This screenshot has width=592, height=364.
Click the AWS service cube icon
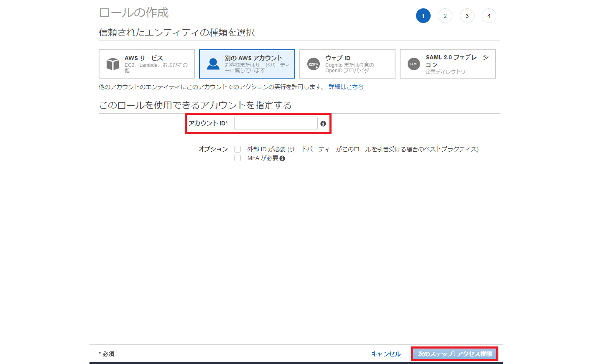[x=113, y=64]
